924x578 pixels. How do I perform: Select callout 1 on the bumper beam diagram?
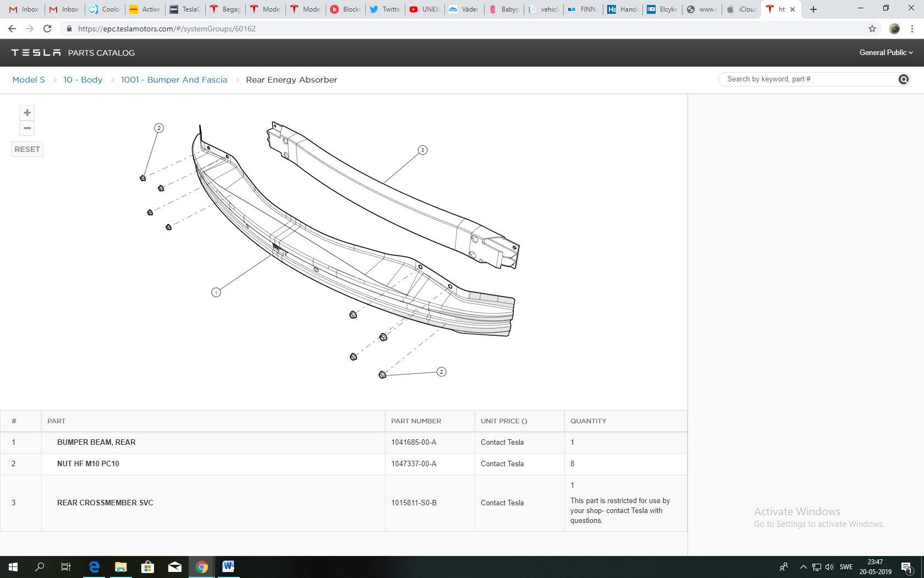coord(216,292)
